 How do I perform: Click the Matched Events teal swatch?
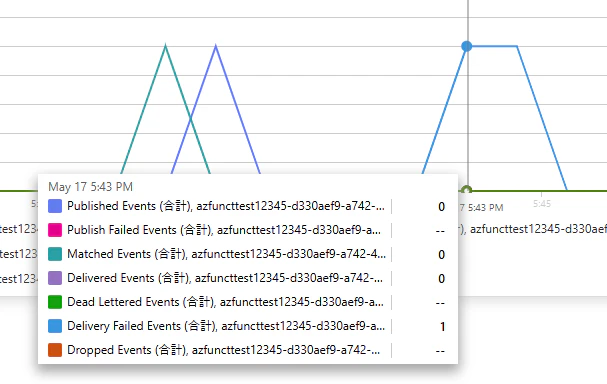coord(55,254)
